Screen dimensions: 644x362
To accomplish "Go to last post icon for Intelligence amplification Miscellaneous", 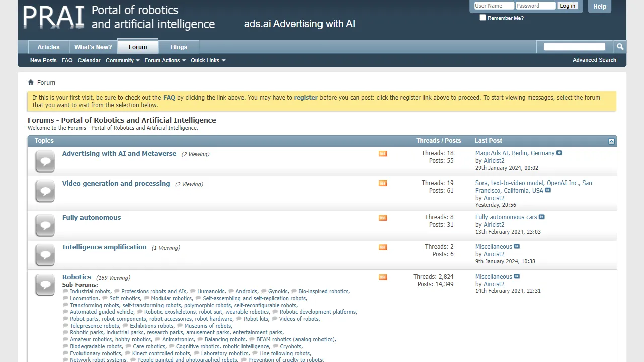I will 517,247.
